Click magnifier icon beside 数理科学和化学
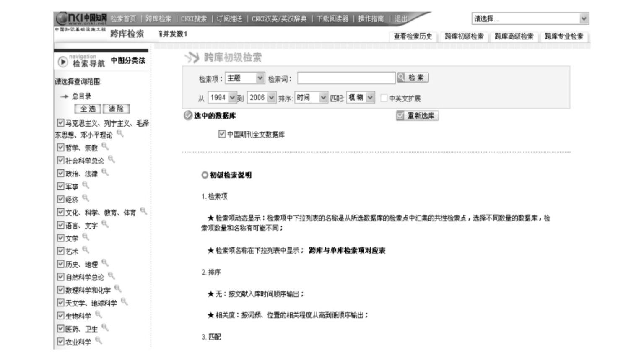The height and width of the screenshot is (353, 644). pyautogui.click(x=118, y=289)
